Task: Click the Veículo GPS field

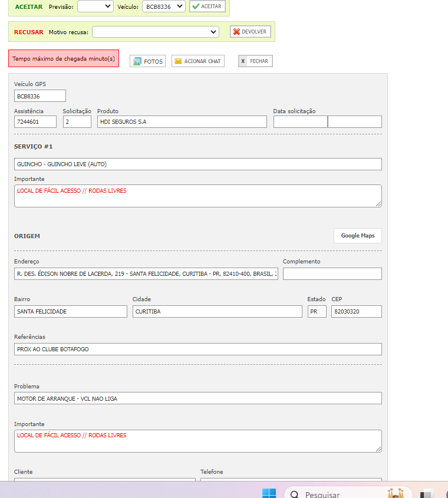Action: pos(40,96)
